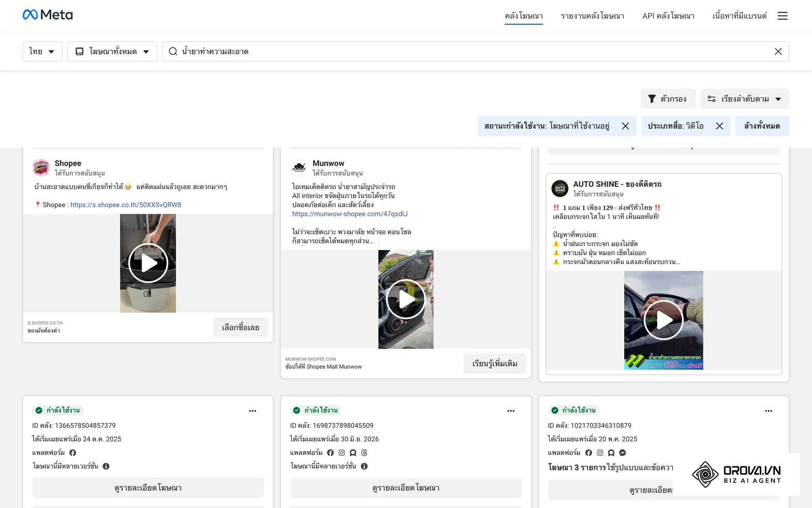812x508 pixels.
Task: Open more options for ad ID 1021703346310879
Action: (769, 411)
